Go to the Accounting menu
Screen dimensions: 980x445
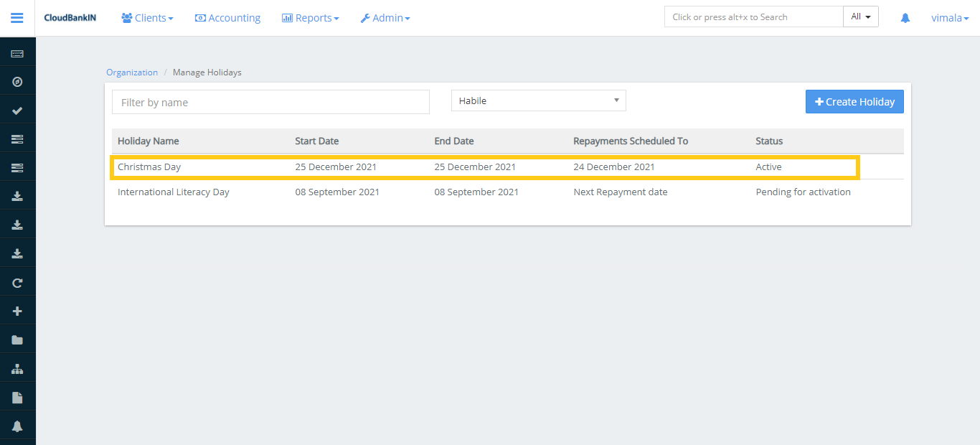pyautogui.click(x=227, y=18)
